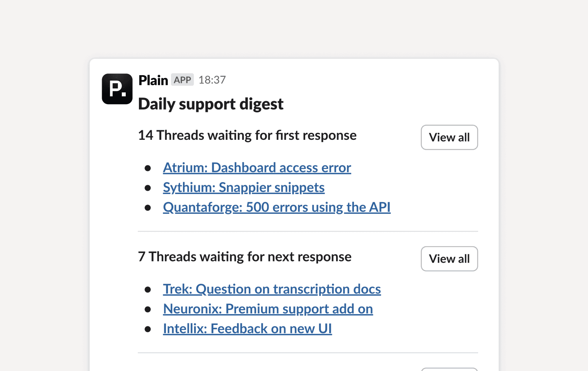Click the 14 Threads waiting heading
Viewport: 588px width, 371px height.
(x=247, y=136)
